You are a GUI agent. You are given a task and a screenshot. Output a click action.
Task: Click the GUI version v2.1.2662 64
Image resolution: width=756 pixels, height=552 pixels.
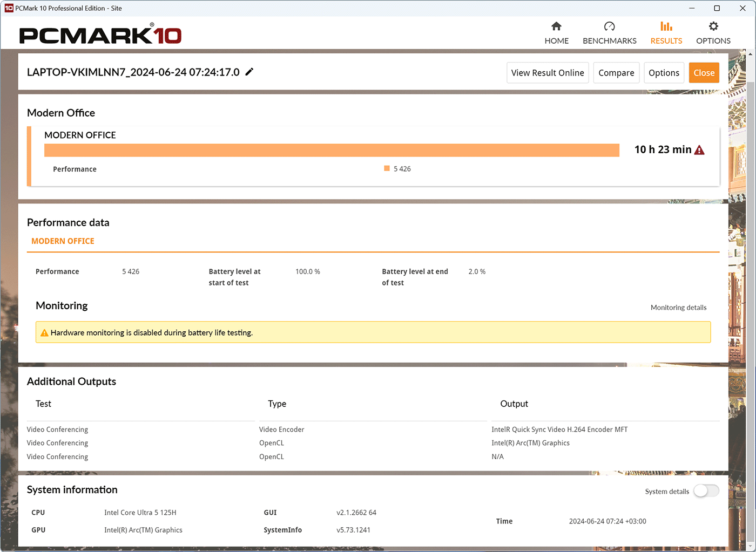356,513
